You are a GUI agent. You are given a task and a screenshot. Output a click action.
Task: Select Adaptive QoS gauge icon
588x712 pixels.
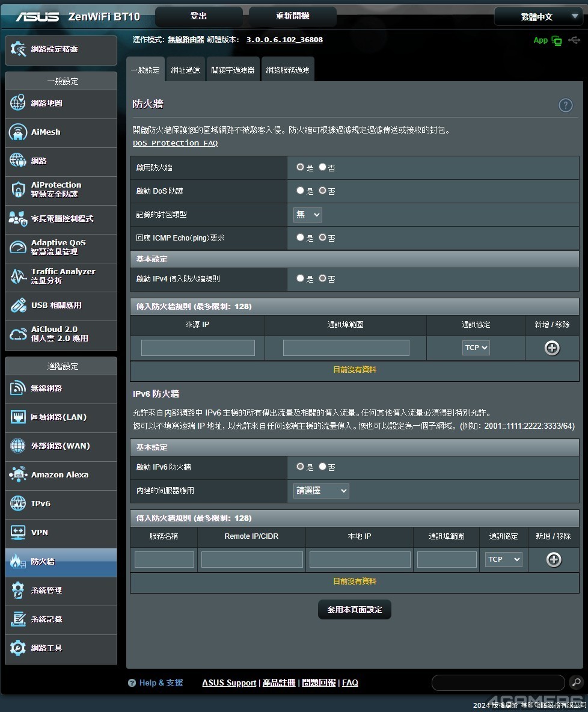point(17,248)
